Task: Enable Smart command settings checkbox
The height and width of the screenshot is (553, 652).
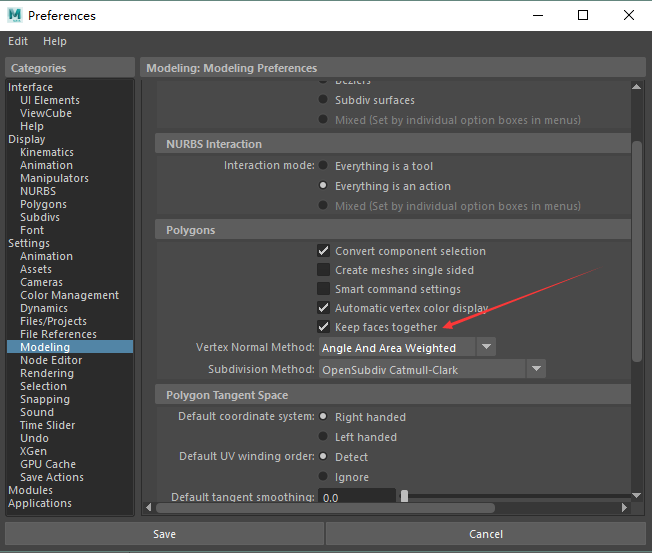Action: click(324, 289)
